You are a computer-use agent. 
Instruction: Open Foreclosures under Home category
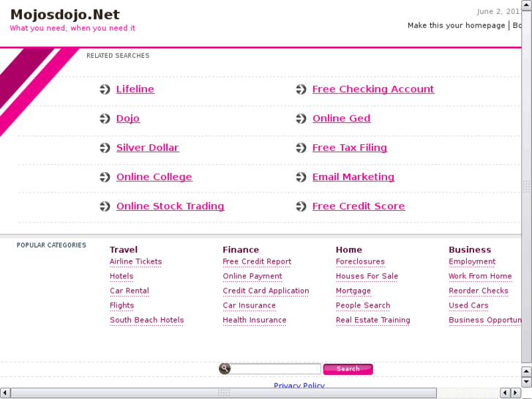[360, 262]
